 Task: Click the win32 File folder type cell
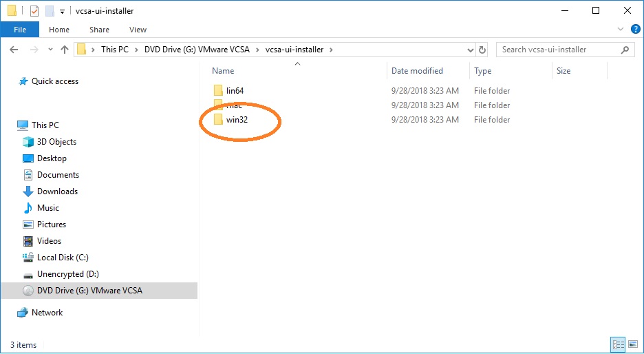click(492, 120)
